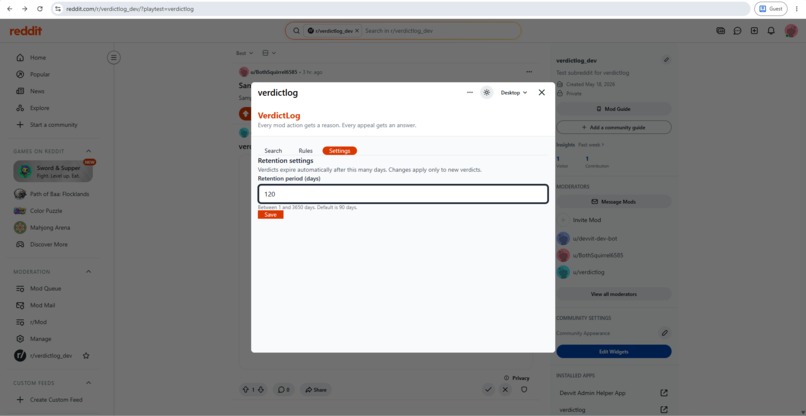Click the search magnifier icon
This screenshot has width=806, height=416.
coord(296,31)
